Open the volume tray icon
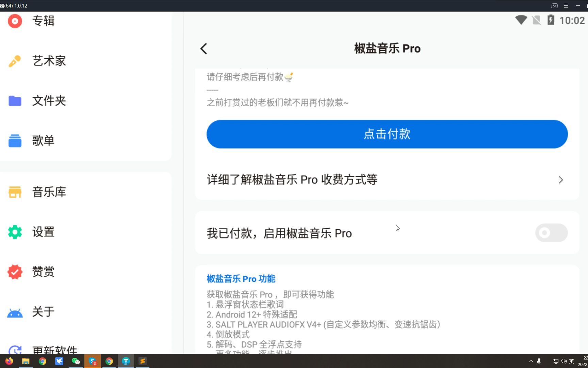The height and width of the screenshot is (368, 588). [x=563, y=361]
